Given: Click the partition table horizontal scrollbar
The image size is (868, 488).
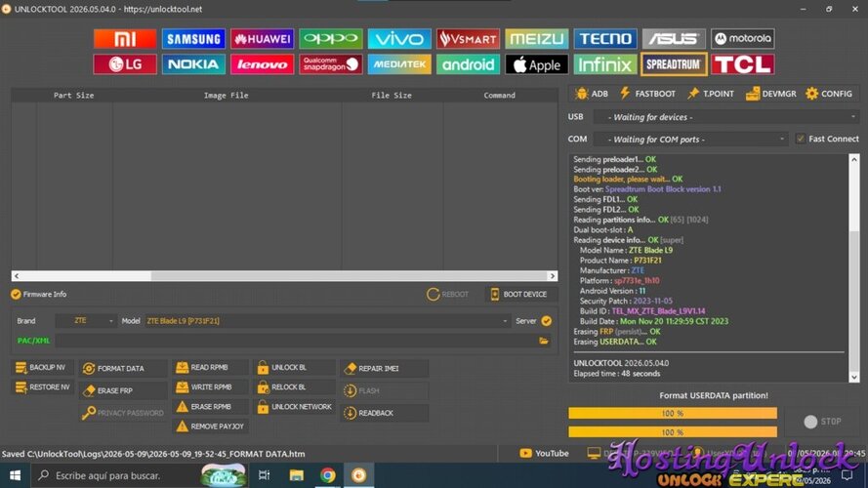Looking at the screenshot, I should tap(284, 275).
